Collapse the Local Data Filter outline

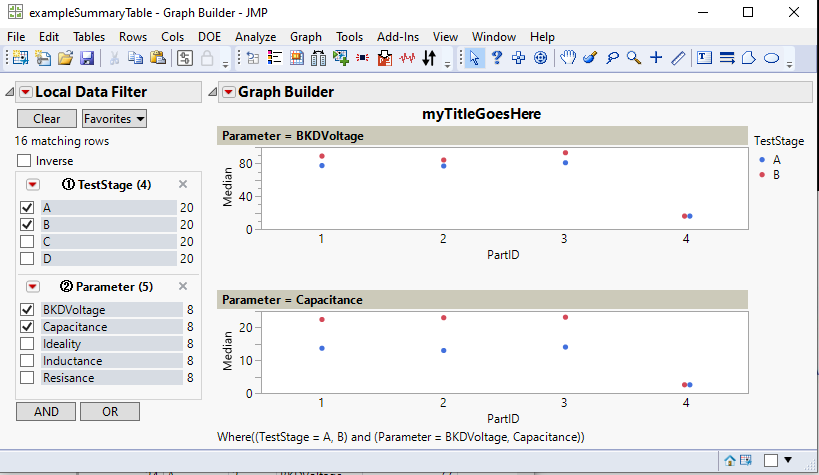(9, 92)
